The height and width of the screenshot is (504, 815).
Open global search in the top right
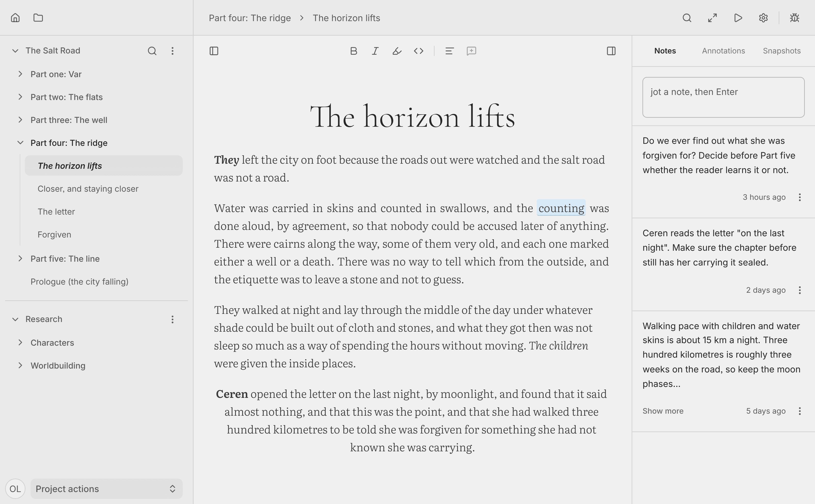click(x=687, y=18)
